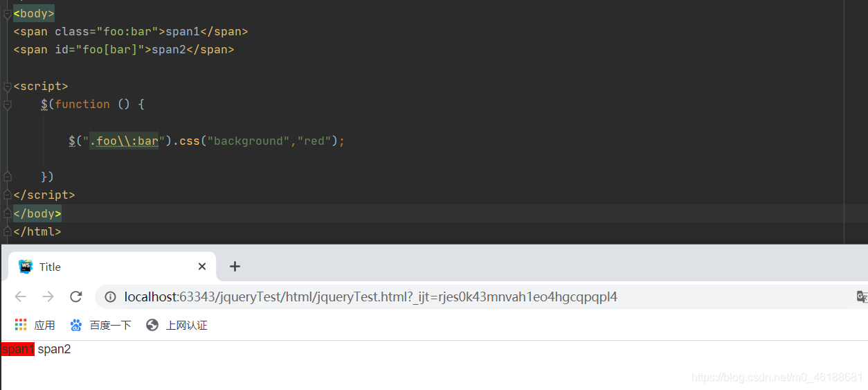The image size is (868, 390).
Task: Click the localhost address bar URL
Action: tap(370, 297)
